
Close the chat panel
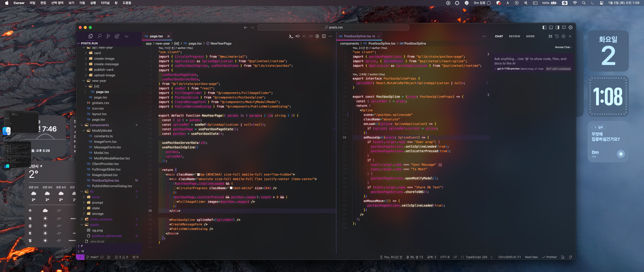(570, 36)
